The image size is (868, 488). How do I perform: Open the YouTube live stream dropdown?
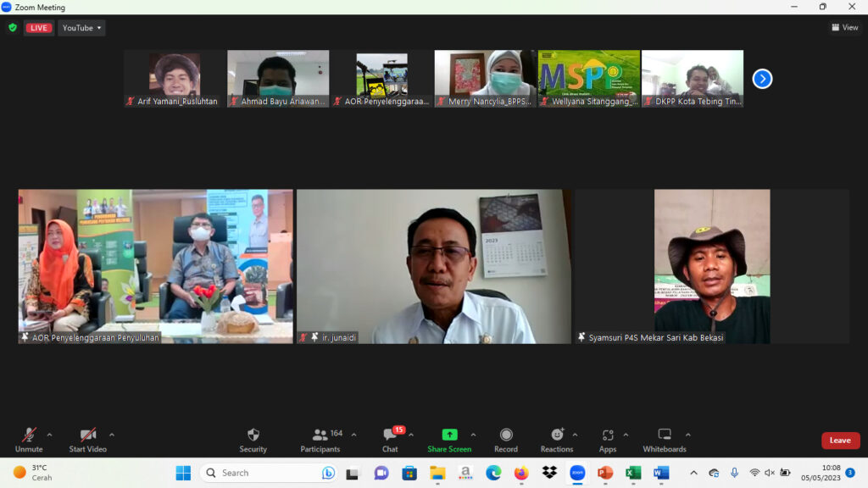pyautogui.click(x=81, y=28)
